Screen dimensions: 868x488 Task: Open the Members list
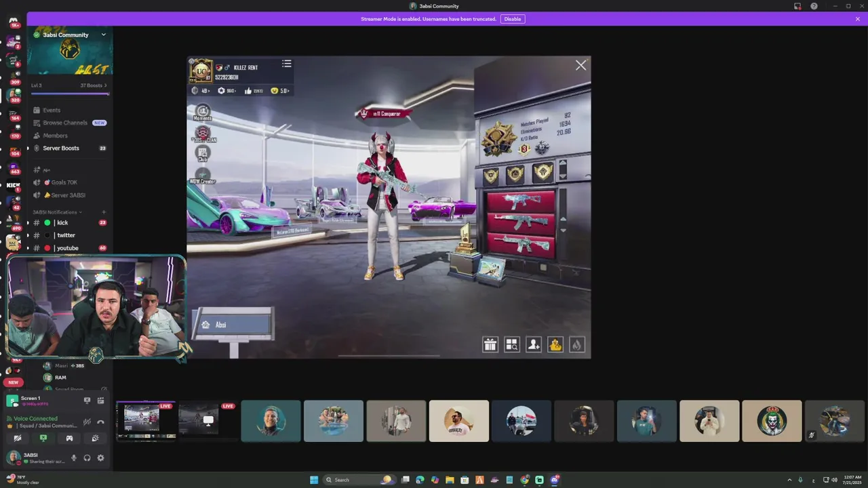(55, 136)
